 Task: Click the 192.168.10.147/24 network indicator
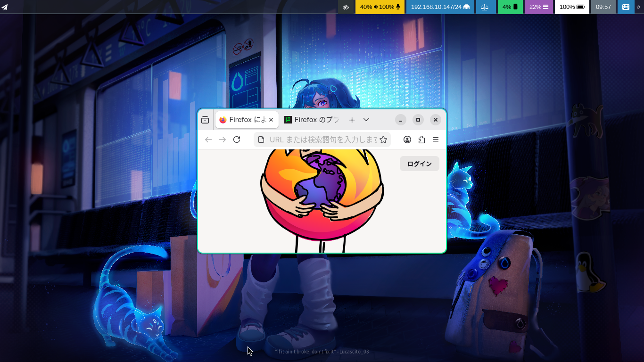click(440, 7)
